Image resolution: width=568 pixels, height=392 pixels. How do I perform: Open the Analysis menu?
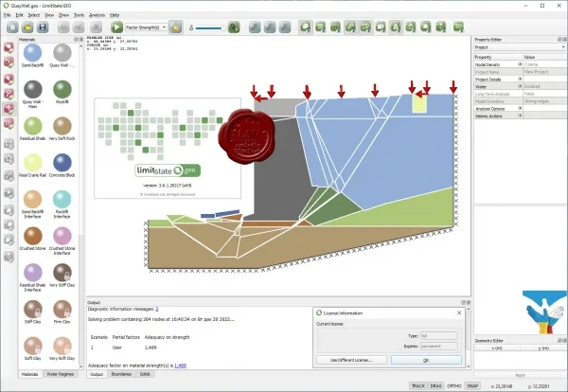(97, 15)
